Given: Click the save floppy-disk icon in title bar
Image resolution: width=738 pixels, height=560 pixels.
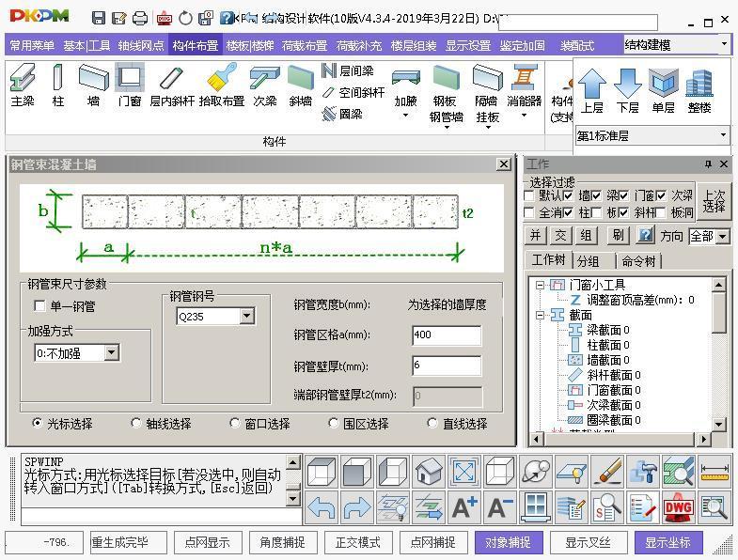Looking at the screenshot, I should (x=99, y=18).
